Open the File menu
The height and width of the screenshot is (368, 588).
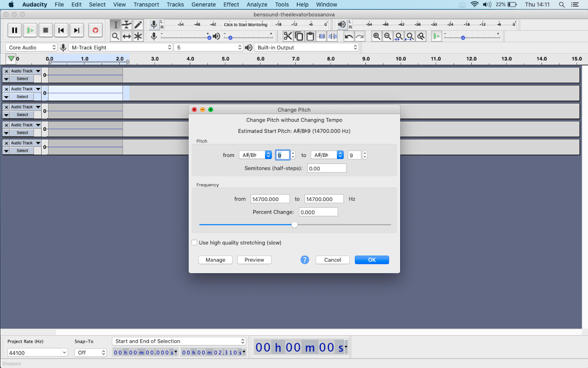[59, 5]
